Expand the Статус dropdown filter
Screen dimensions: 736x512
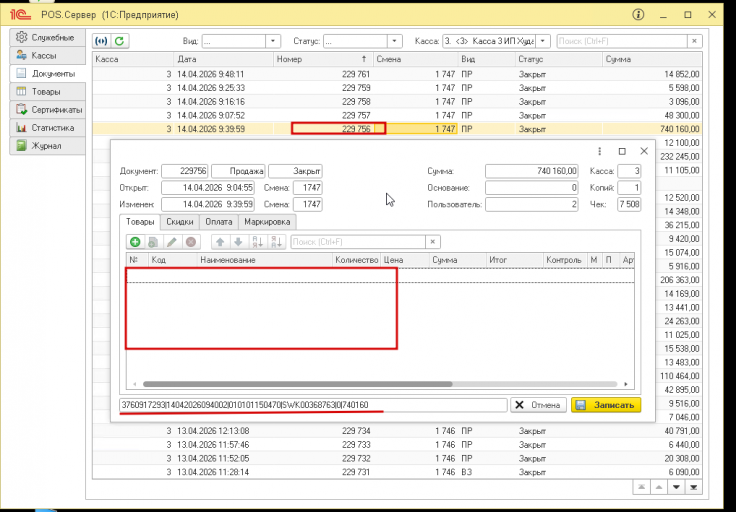[394, 41]
